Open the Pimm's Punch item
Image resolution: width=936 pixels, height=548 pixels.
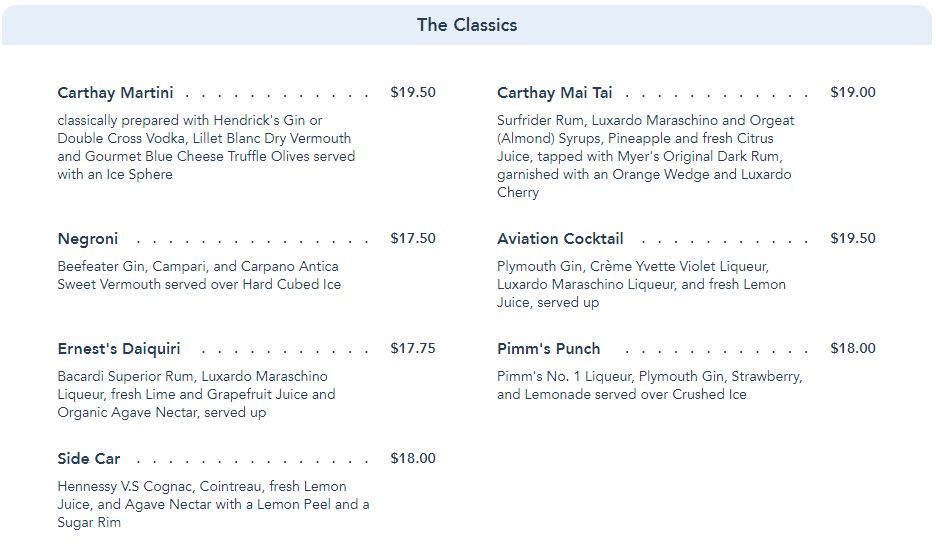(x=549, y=349)
